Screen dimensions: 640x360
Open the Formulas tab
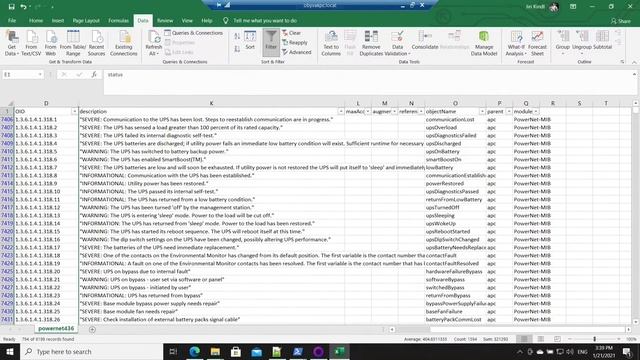(118, 20)
